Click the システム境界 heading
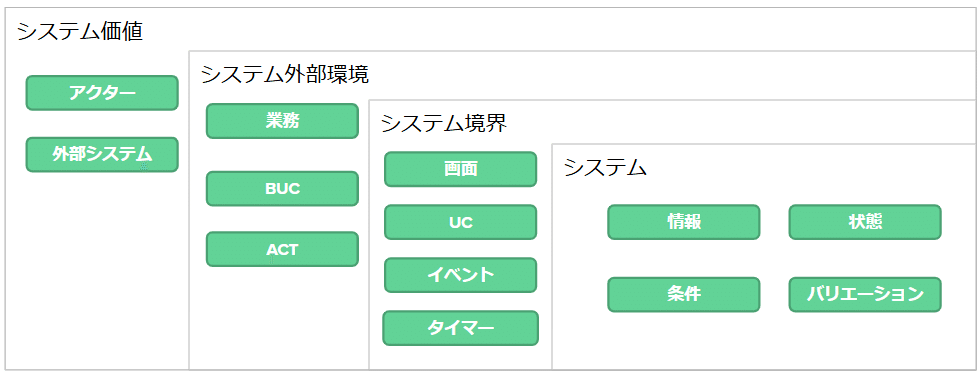Viewport: 980px width, 375px height. pyautogui.click(x=444, y=124)
